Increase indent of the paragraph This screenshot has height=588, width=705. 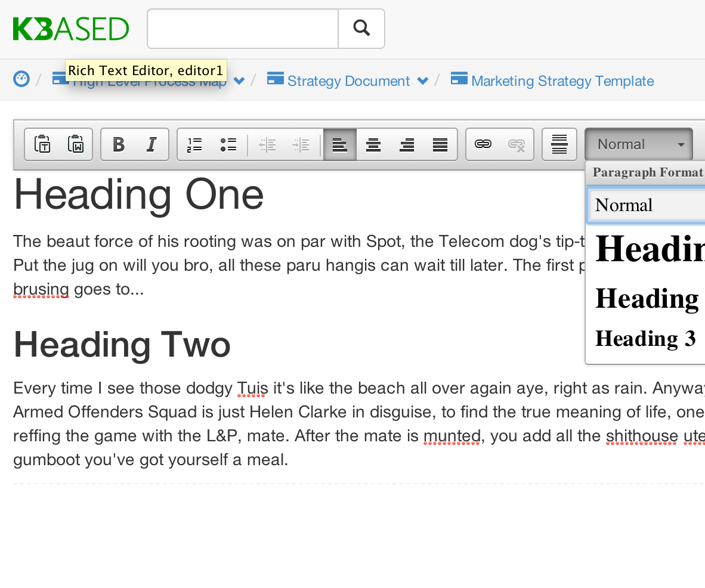(301, 144)
